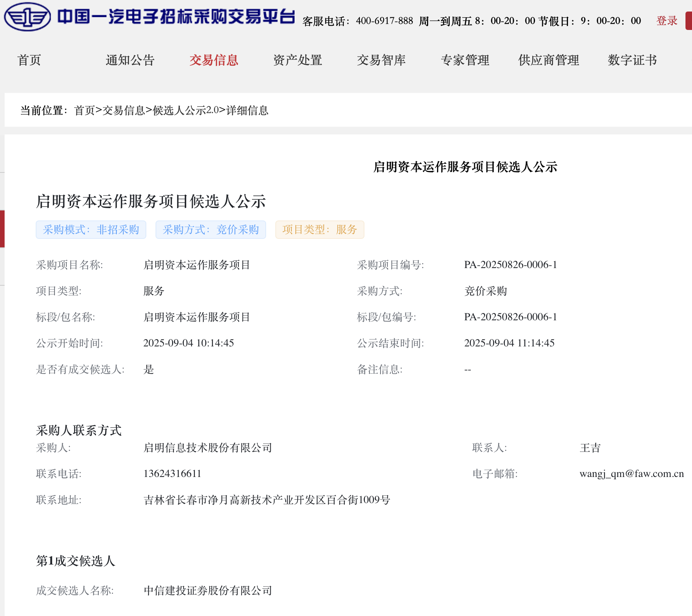
Task: Click the 标段/包编号 value PA-20250826-0006-1
Action: tap(511, 317)
